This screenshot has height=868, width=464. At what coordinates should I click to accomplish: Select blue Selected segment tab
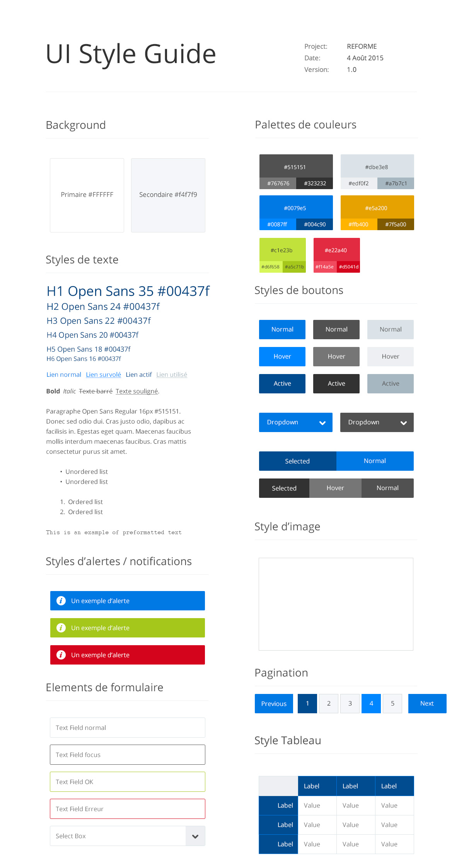coord(298,461)
